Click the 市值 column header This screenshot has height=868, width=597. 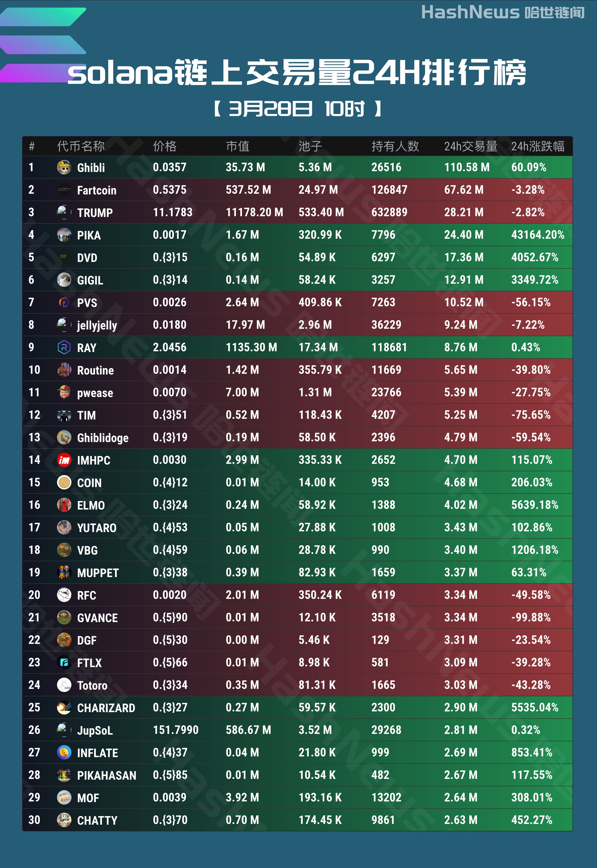tap(237, 146)
